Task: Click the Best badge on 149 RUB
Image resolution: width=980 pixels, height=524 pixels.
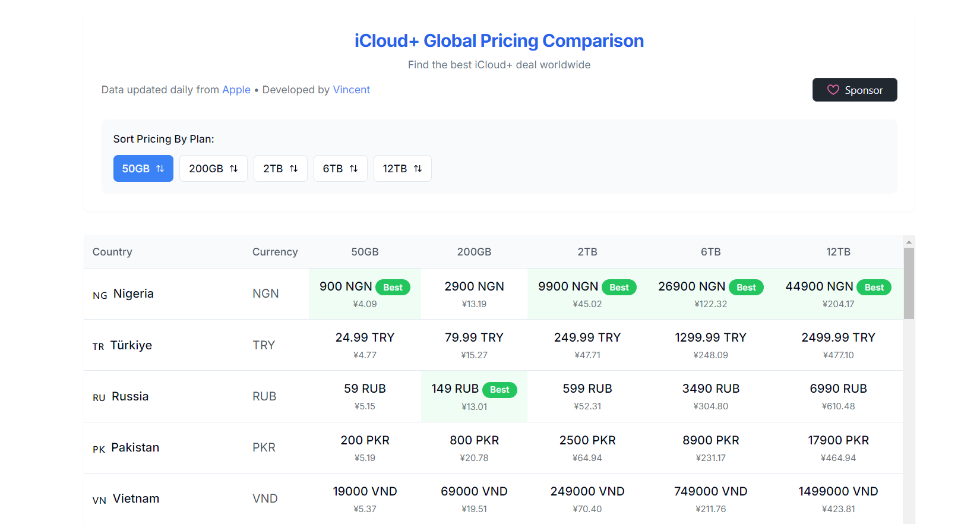Action: click(x=500, y=390)
